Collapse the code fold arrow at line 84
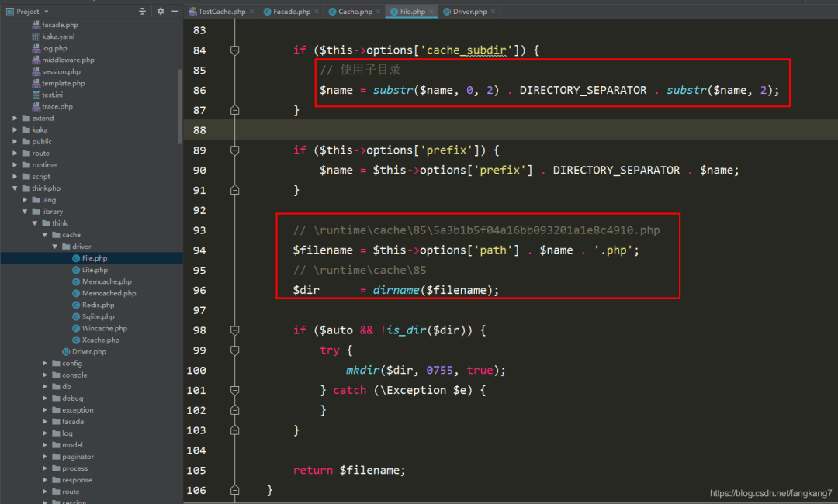 coord(235,50)
